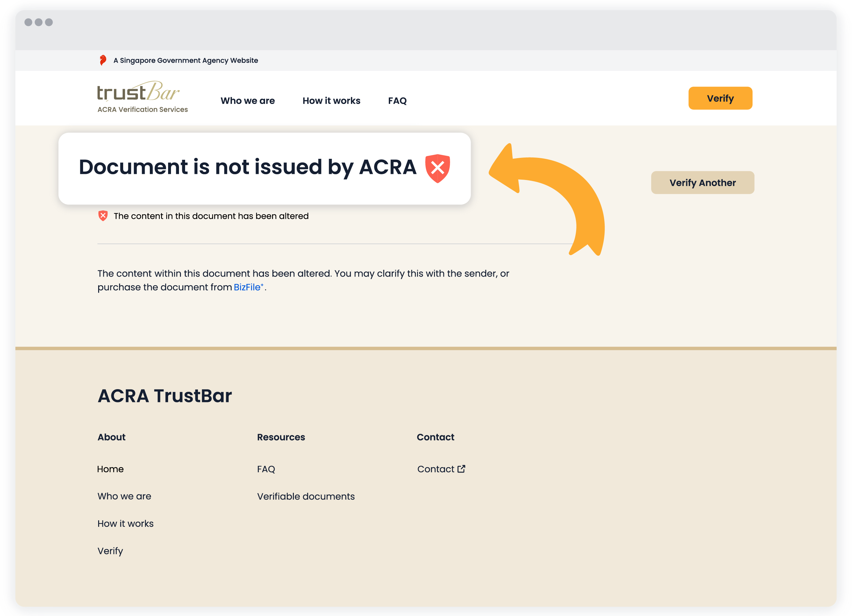Open the How it works navigation item
The image size is (852, 616).
click(x=331, y=101)
